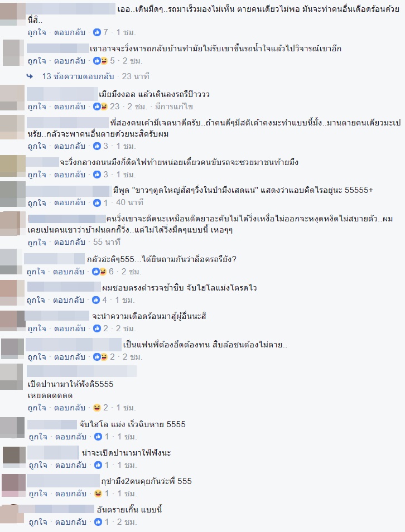This screenshot has width=405, height=532.
Task: Click the haha reaction icon on the กูขำมึง2คน comment
Action: [x=98, y=494]
